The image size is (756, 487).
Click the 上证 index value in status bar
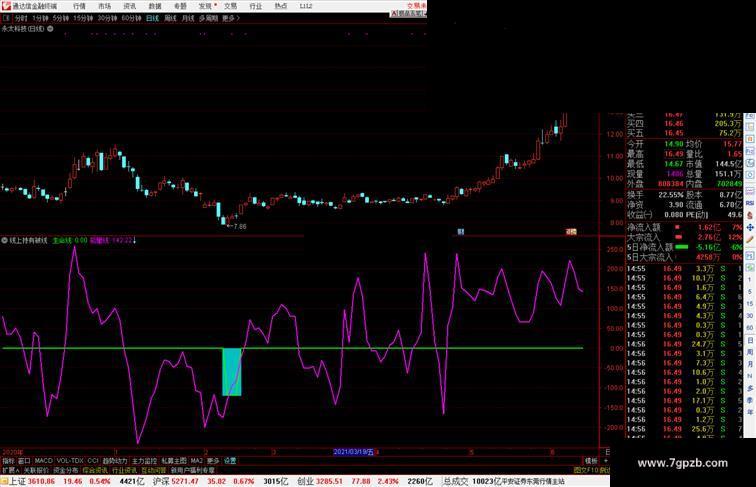tap(41, 481)
